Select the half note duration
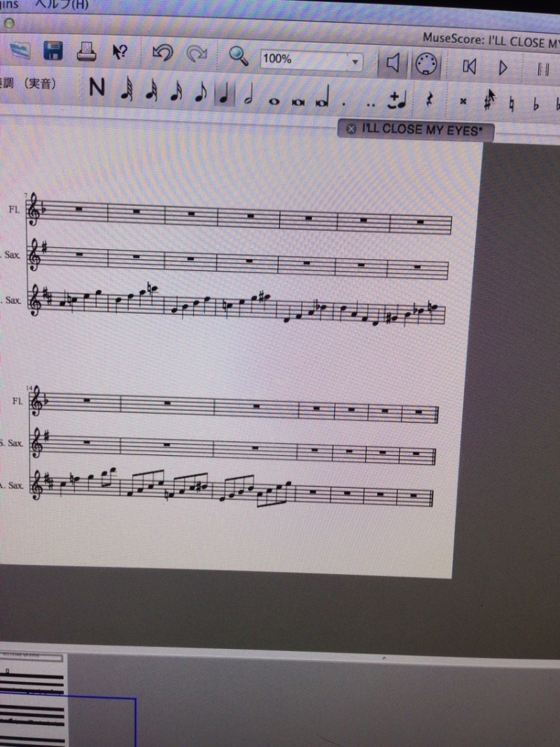The height and width of the screenshot is (747, 560). coord(248,95)
